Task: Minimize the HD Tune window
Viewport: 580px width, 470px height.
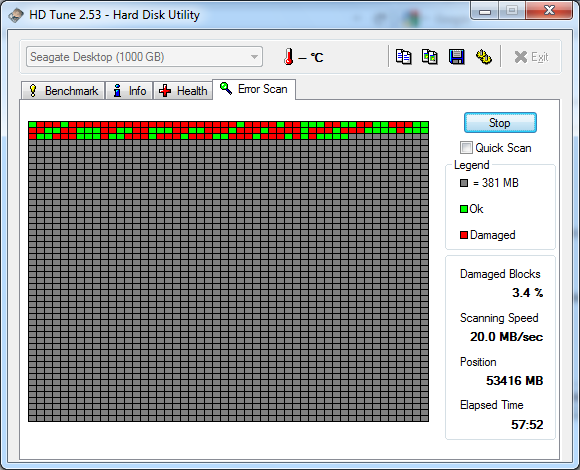Action: 485,11
